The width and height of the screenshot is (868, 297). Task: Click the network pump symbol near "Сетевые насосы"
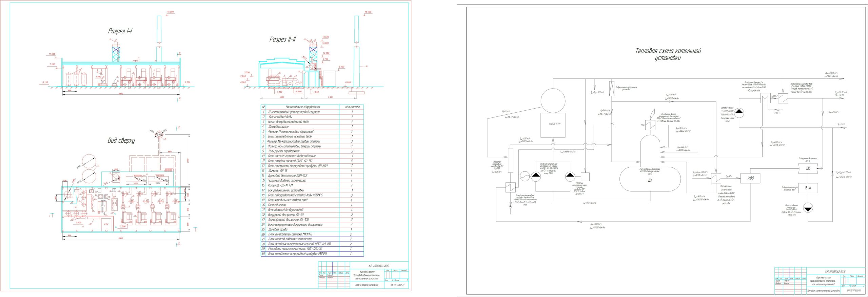(x=739, y=113)
